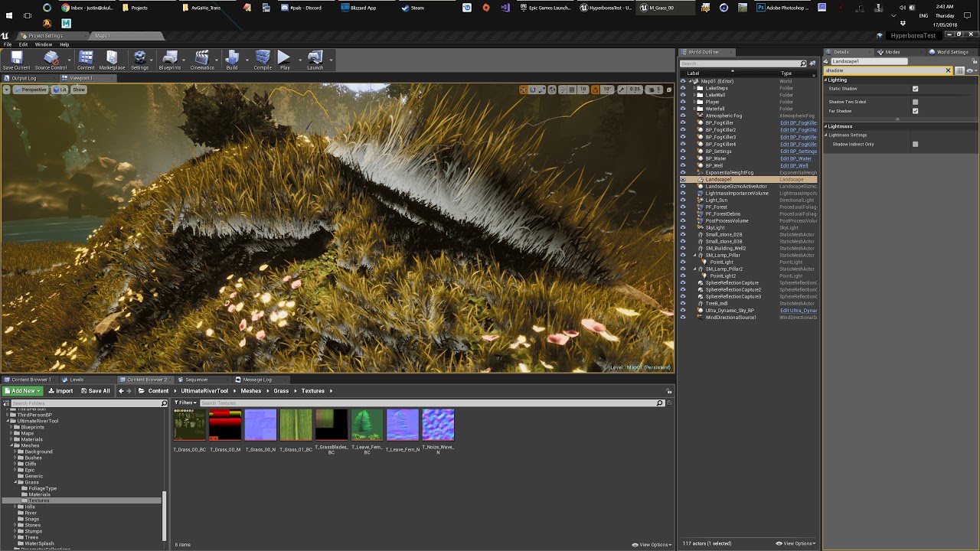The image size is (980, 551).
Task: Hide the Landscape1 actor using its eye icon
Action: tap(683, 179)
